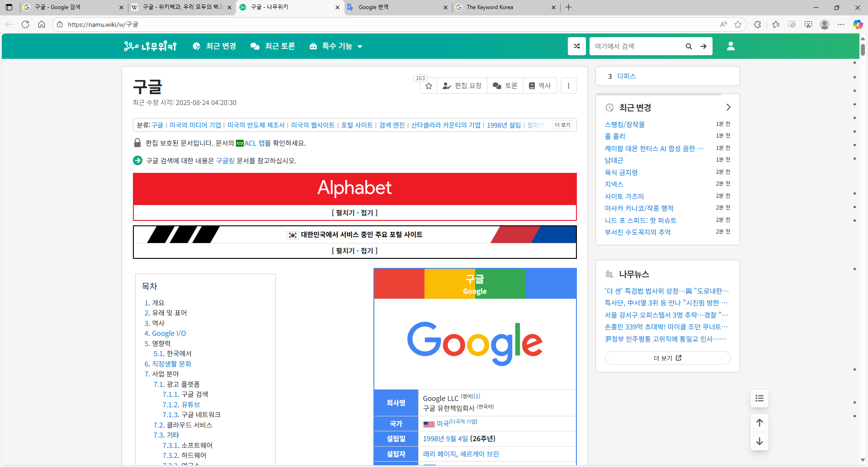Open the 토론 discussion button

tap(505, 86)
